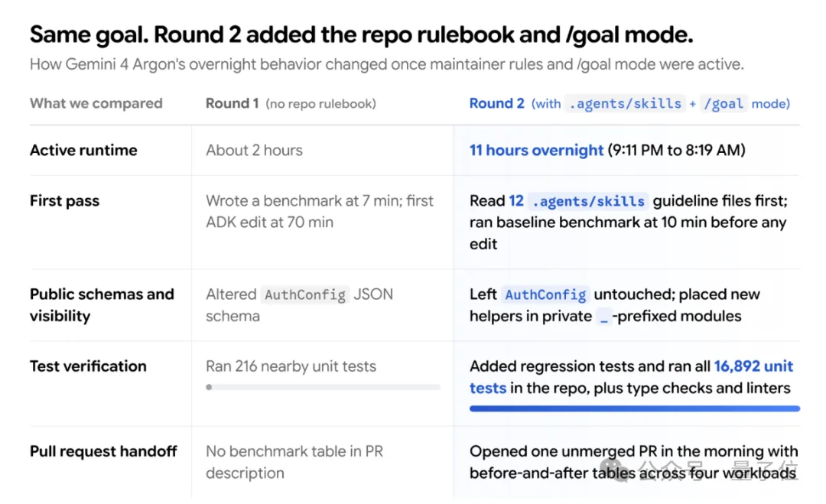Click the blue number "12" in First pass row
This screenshot has height=504, width=826.
coord(516,200)
